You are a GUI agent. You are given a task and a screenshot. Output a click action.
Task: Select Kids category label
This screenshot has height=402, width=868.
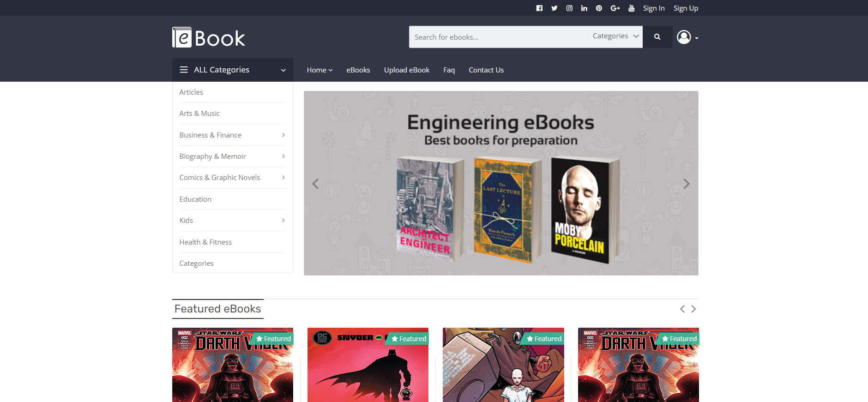[x=186, y=221]
